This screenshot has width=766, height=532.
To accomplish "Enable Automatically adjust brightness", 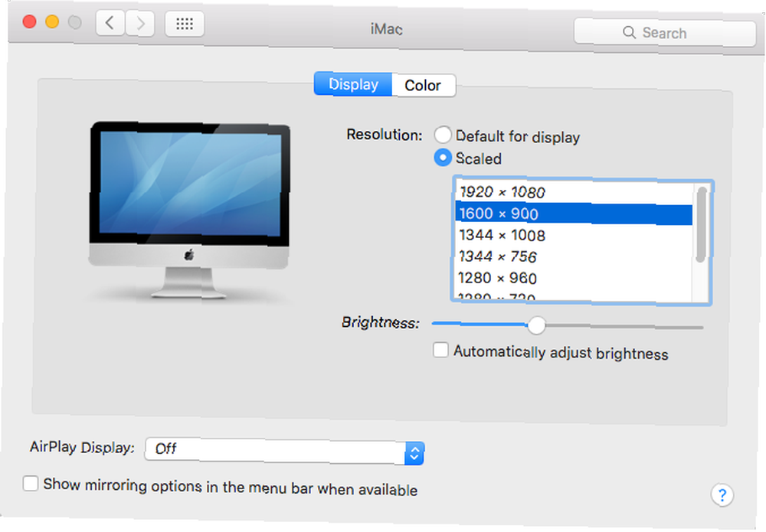I will pos(440,350).
